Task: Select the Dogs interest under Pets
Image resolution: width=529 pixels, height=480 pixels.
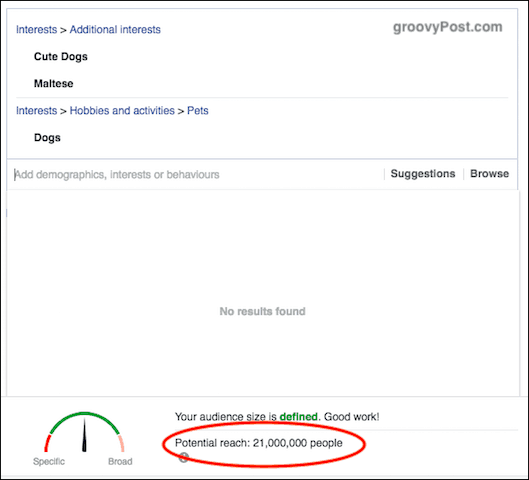Action: tap(47, 138)
